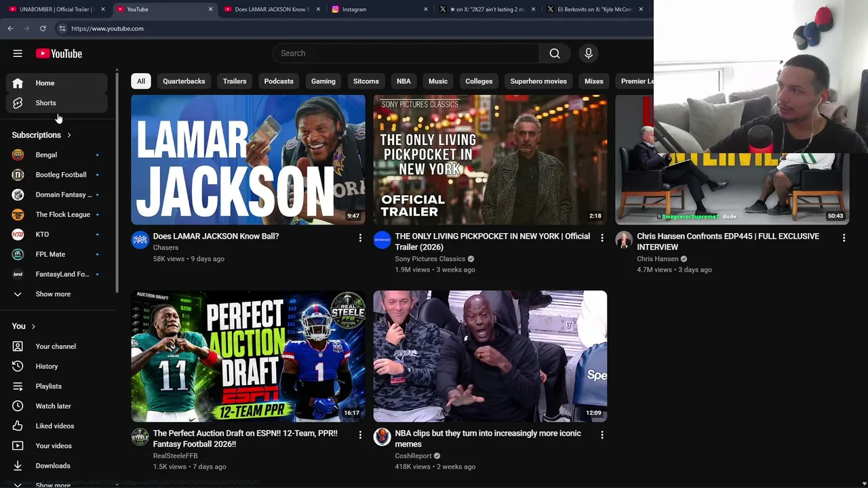
Task: Open CoshReport avatar beside NBA clips video
Action: 382,437
